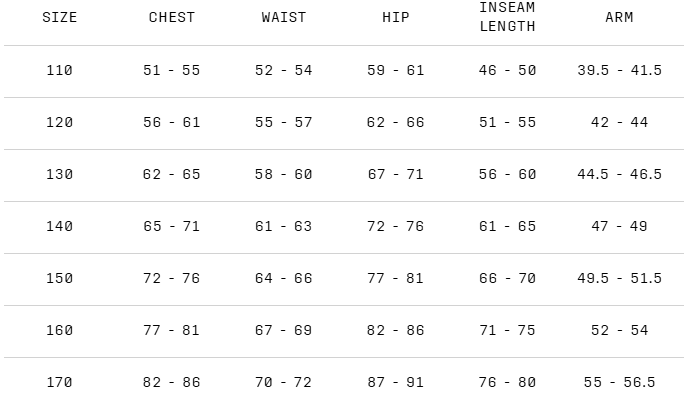Image resolution: width=689 pixels, height=408 pixels.
Task: Click the ARM column header
Action: [x=619, y=17]
